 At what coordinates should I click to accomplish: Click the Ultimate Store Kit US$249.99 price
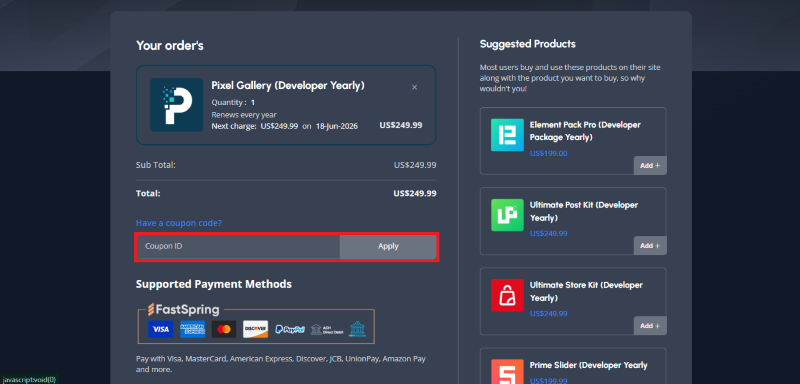click(x=548, y=314)
